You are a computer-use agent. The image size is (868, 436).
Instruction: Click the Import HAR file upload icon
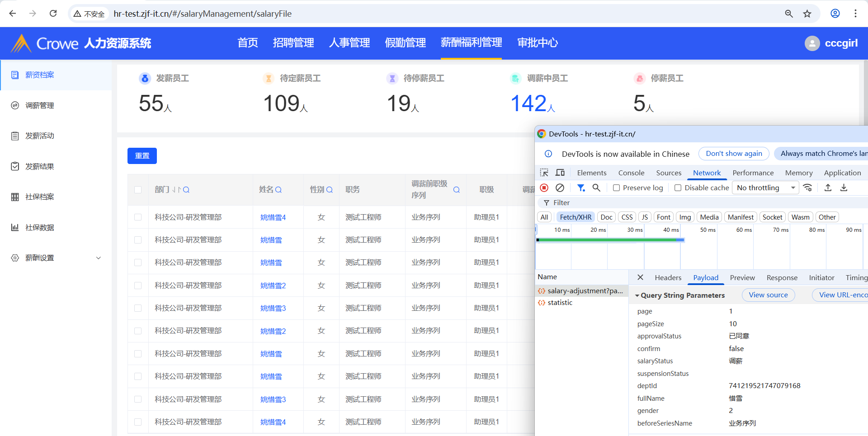coord(828,188)
